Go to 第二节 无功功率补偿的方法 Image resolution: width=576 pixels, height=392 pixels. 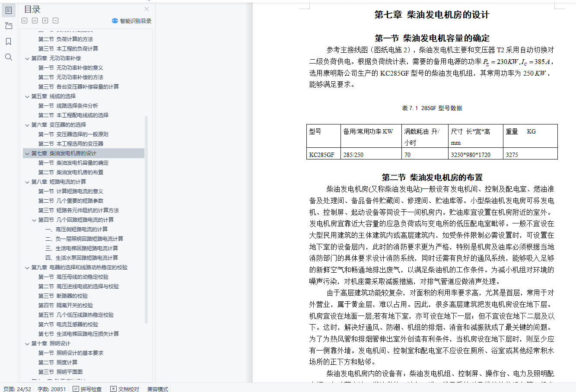pos(71,77)
